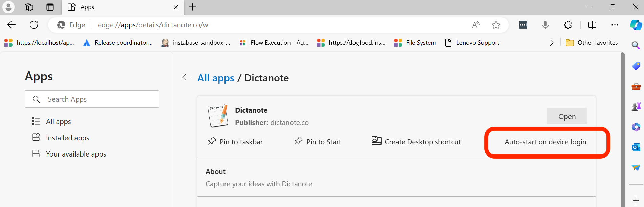
Task: Toggle Split screen view icon
Action: click(x=592, y=25)
